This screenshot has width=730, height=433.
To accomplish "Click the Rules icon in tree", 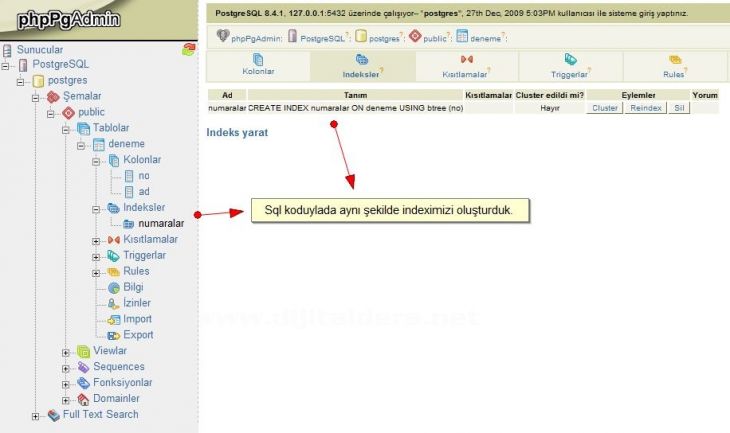I will tap(114, 271).
